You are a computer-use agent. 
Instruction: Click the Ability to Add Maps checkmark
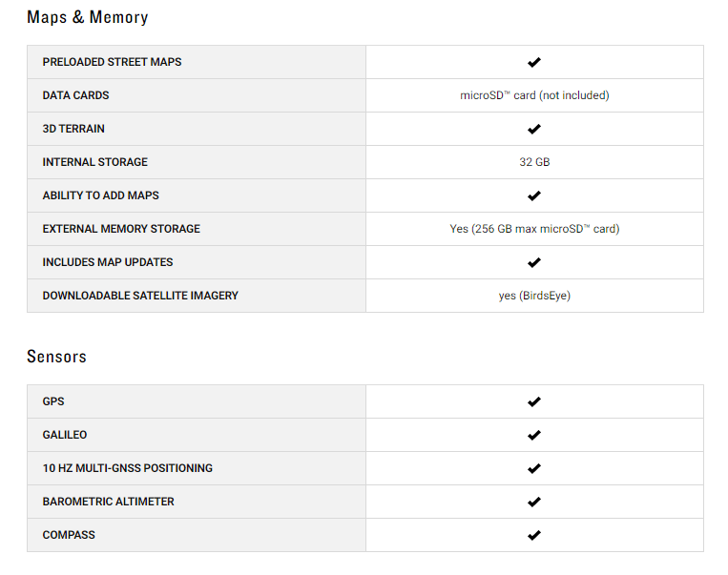(x=534, y=195)
